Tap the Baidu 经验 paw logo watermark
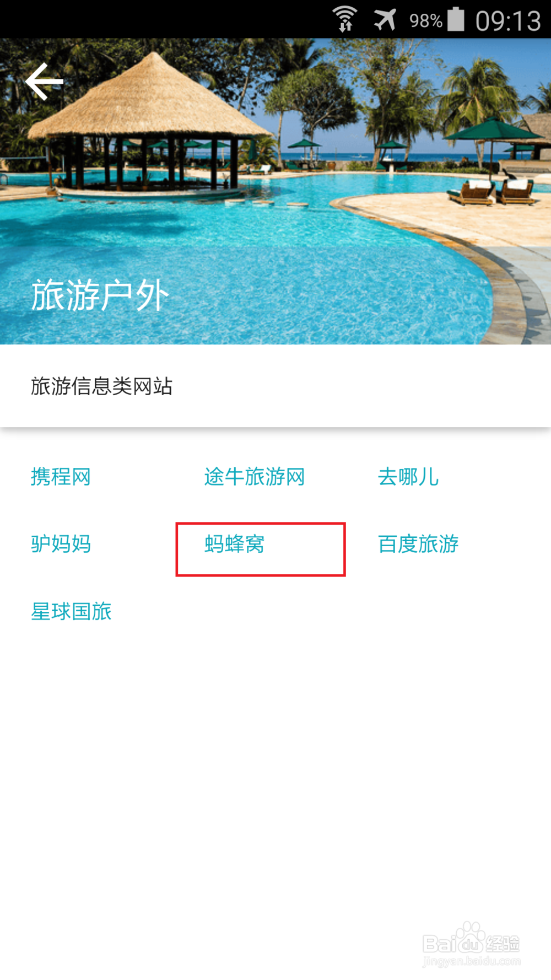 point(471,938)
